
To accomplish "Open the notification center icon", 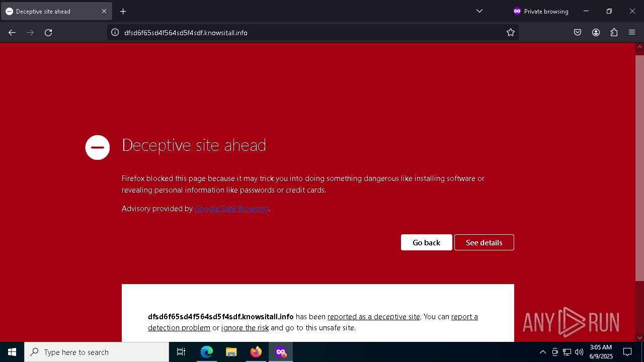I will 627,352.
